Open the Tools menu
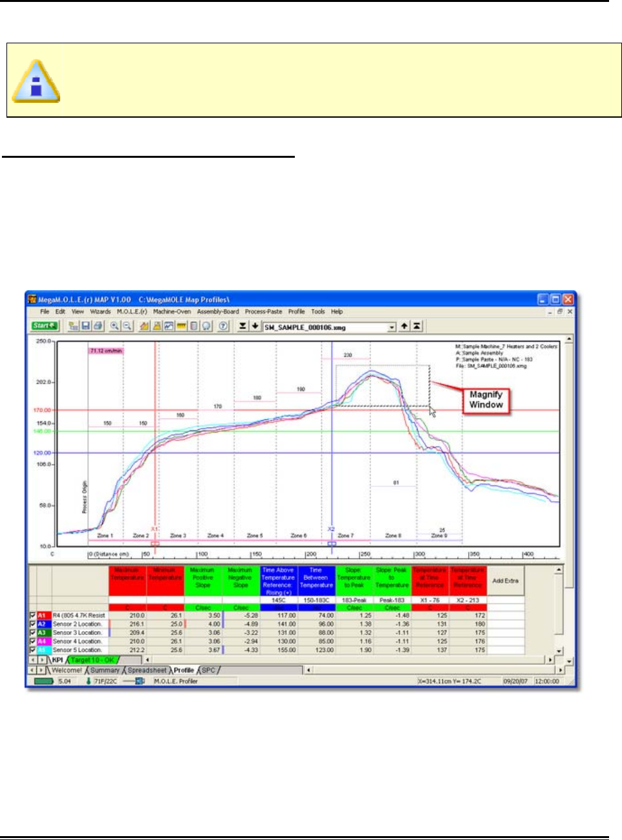The height and width of the screenshot is (840, 622). [318, 312]
